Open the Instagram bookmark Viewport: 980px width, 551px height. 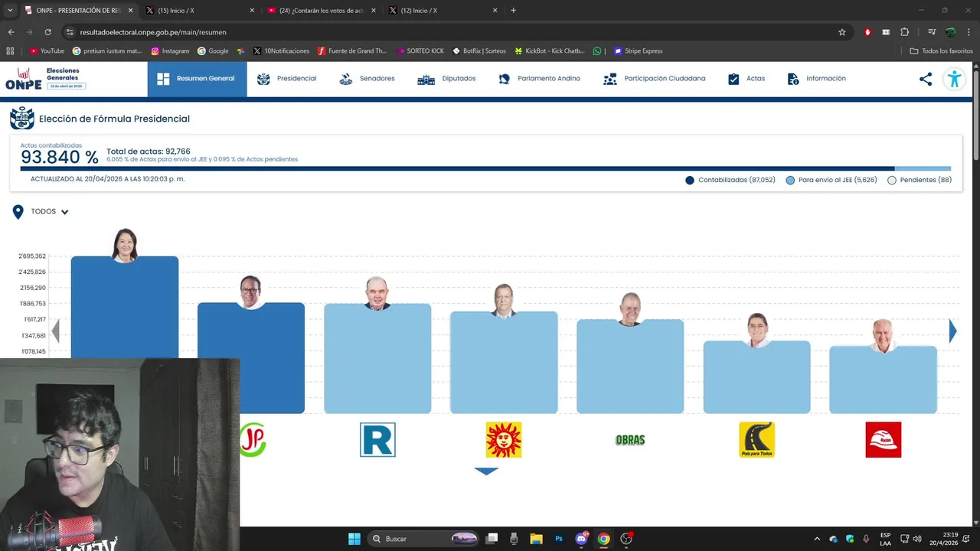170,51
